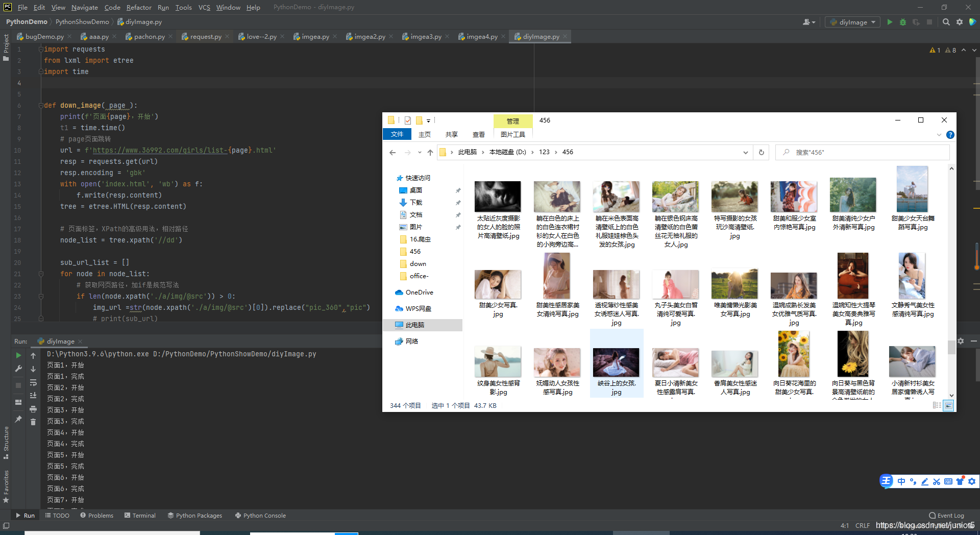Clear all console output with trash icon

pos(33,422)
